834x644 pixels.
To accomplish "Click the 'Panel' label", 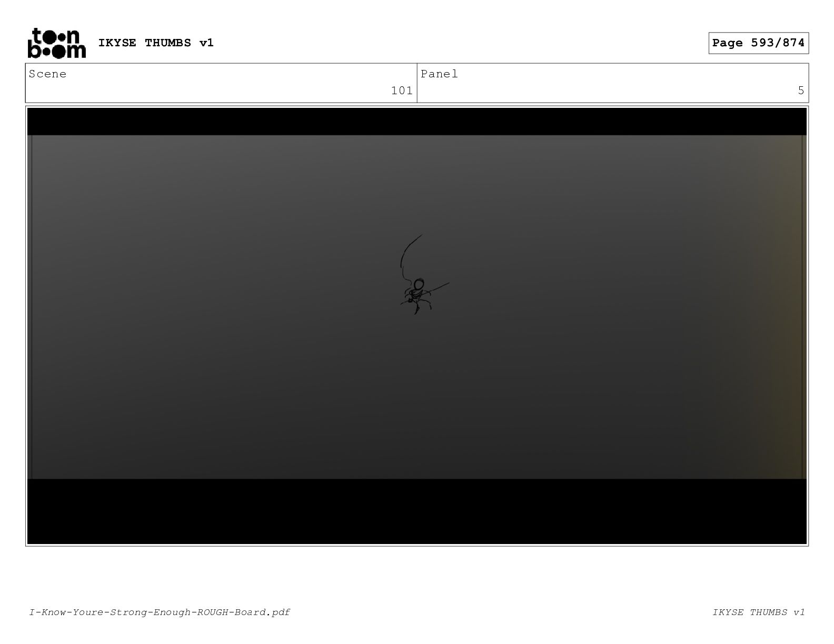I will click(x=439, y=74).
